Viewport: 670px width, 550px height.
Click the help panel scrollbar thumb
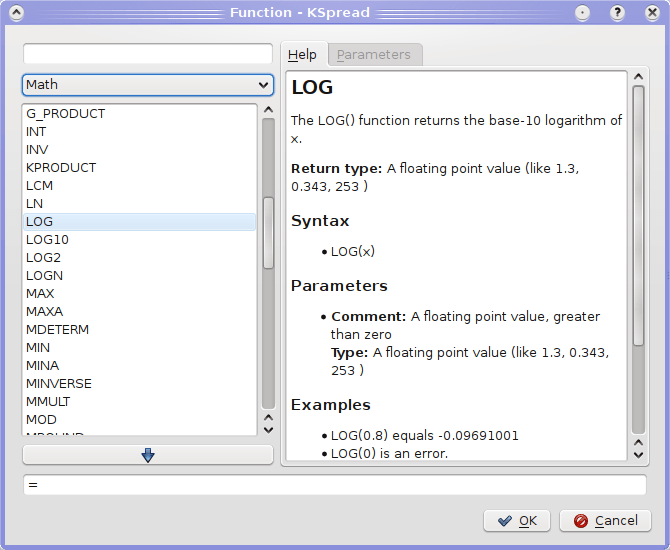(638, 216)
